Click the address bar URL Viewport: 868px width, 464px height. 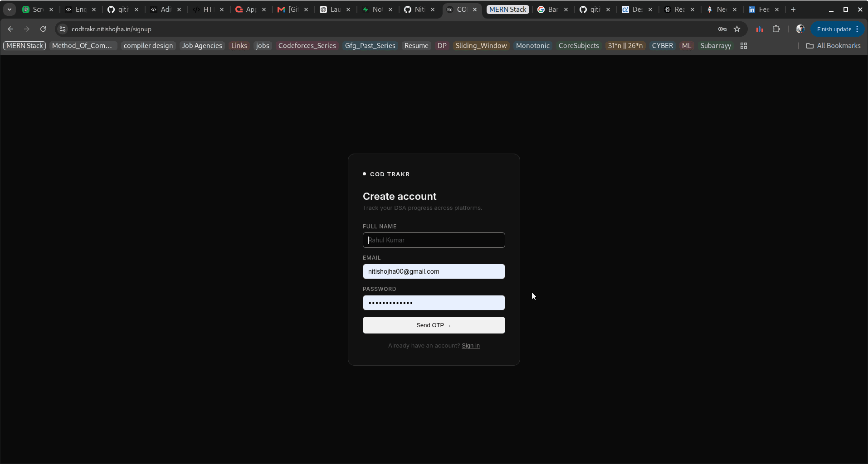[x=112, y=29]
